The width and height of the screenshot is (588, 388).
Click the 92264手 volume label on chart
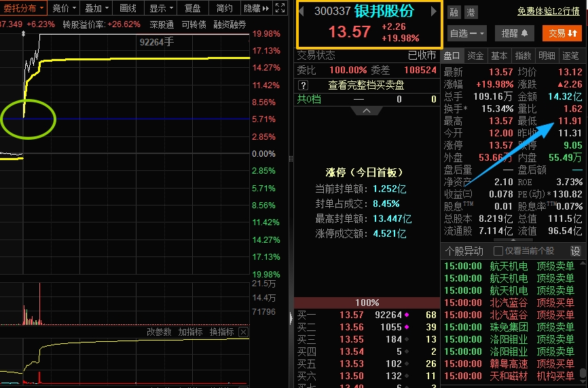pos(157,42)
